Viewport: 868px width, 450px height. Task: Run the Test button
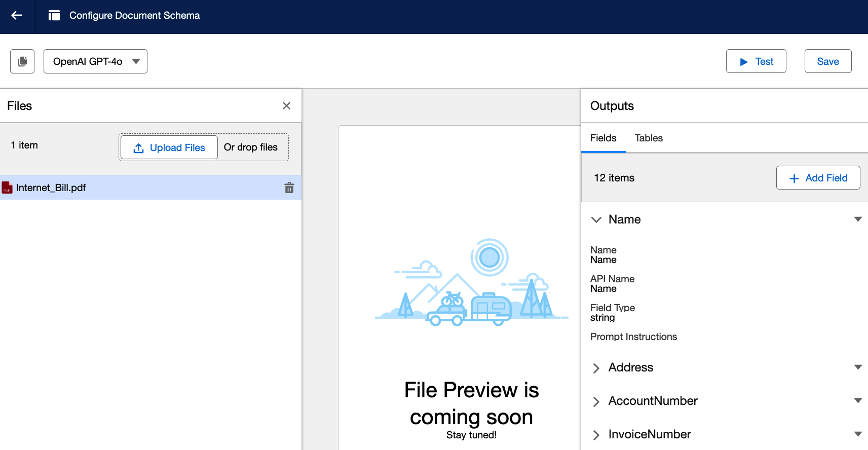click(756, 61)
